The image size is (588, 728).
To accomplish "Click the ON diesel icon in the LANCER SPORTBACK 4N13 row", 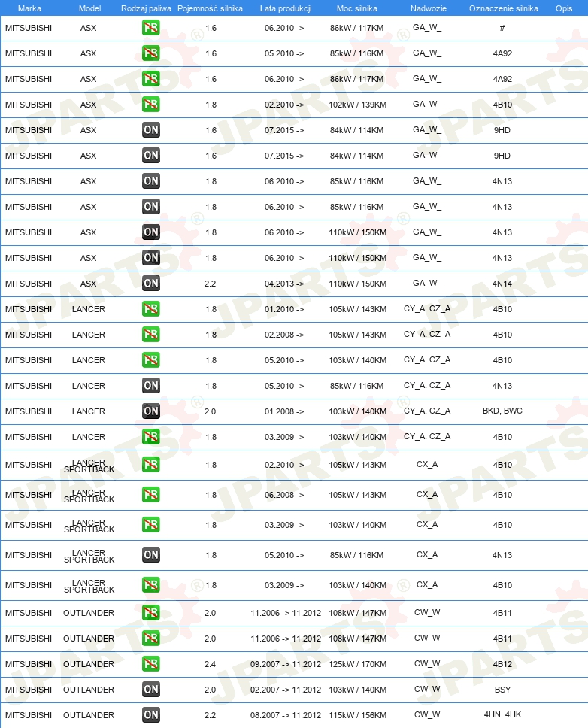I will point(151,555).
